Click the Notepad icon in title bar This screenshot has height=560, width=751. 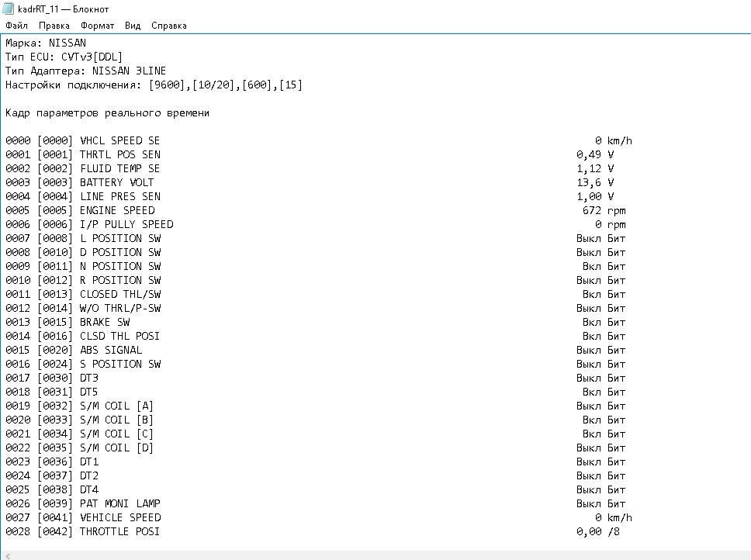pyautogui.click(x=9, y=9)
